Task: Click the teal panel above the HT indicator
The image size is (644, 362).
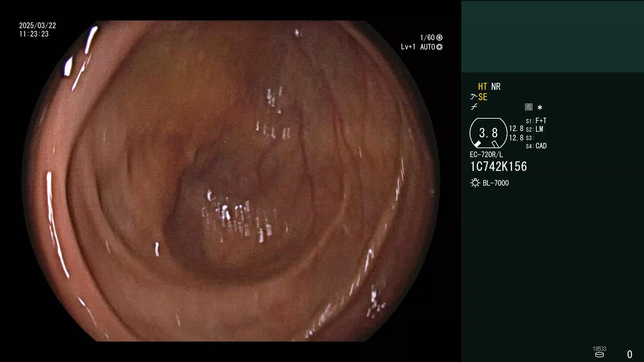Action: [552, 36]
